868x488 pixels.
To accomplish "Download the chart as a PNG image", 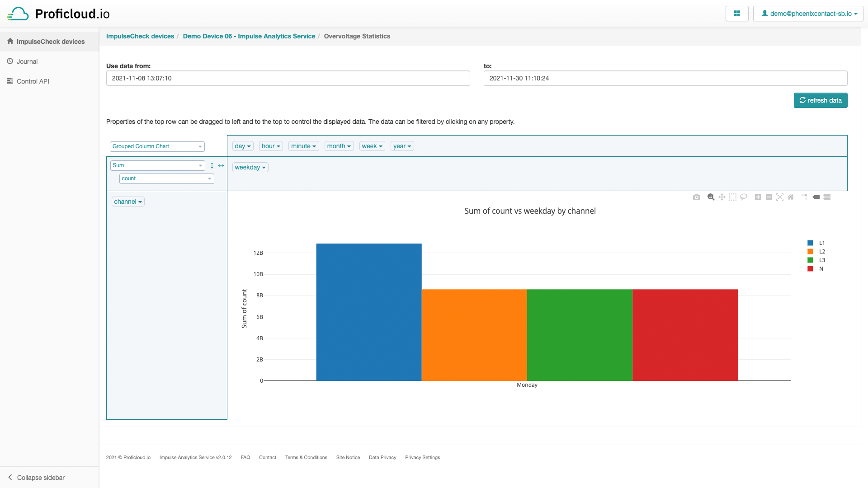I will pos(697,197).
